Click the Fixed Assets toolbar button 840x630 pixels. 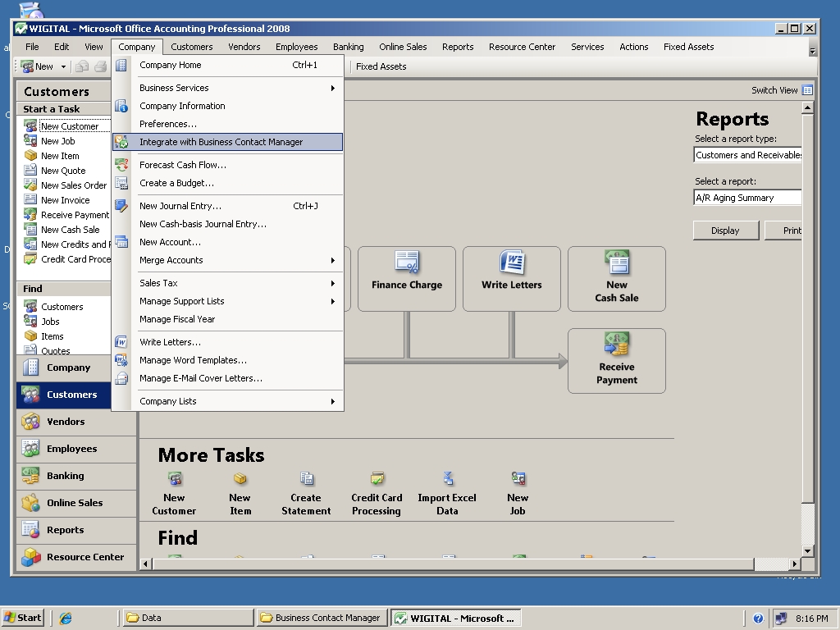tap(381, 66)
